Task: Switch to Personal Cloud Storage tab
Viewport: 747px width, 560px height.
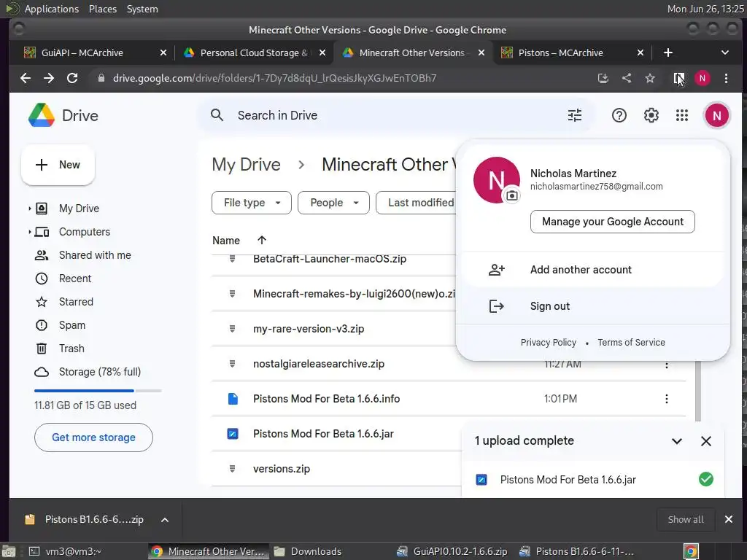Action: click(x=254, y=52)
